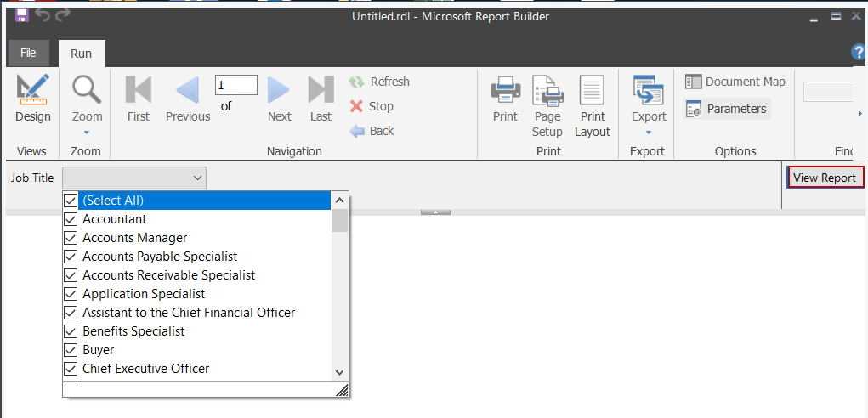This screenshot has width=868, height=418.
Task: Uncheck Assistant to the Chief Financial Officer
Action: (71, 313)
